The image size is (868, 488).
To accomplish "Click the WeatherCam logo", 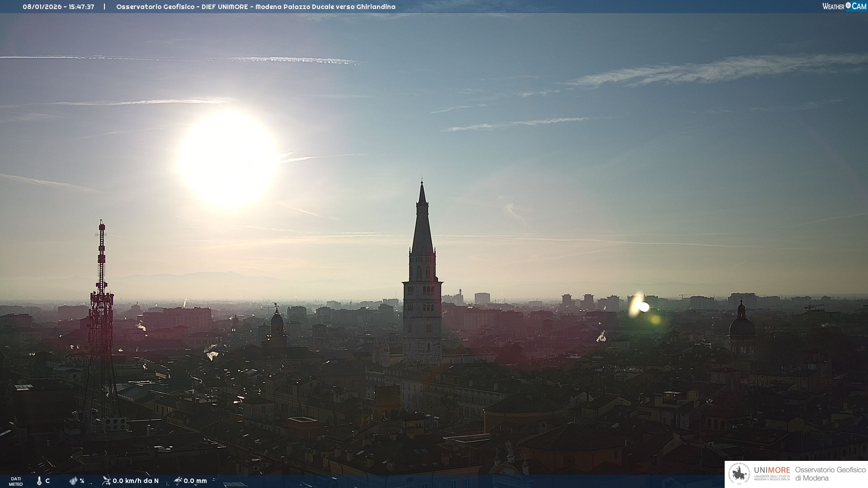I will (x=844, y=6).
